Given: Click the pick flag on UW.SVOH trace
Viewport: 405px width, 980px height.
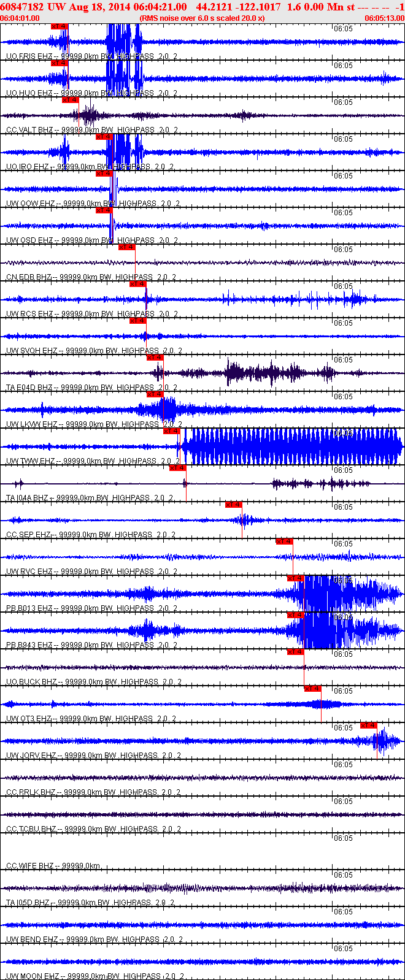Looking at the screenshot, I should click(138, 321).
